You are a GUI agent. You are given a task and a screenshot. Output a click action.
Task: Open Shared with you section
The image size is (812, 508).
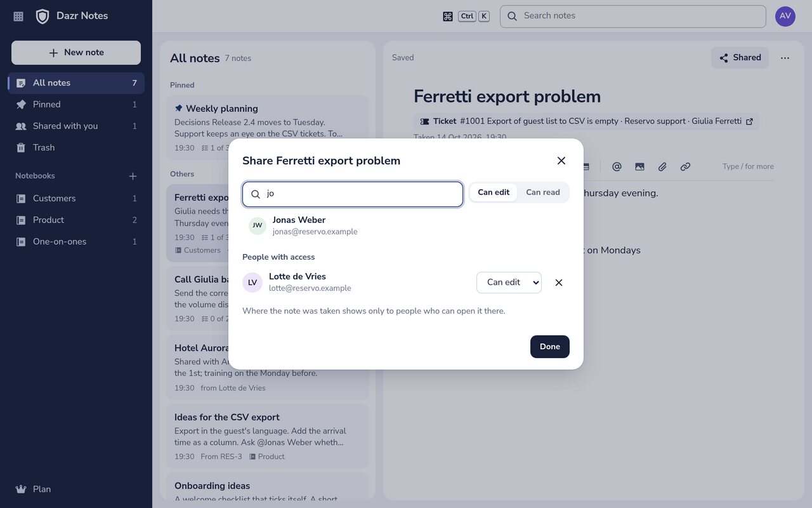click(x=76, y=126)
